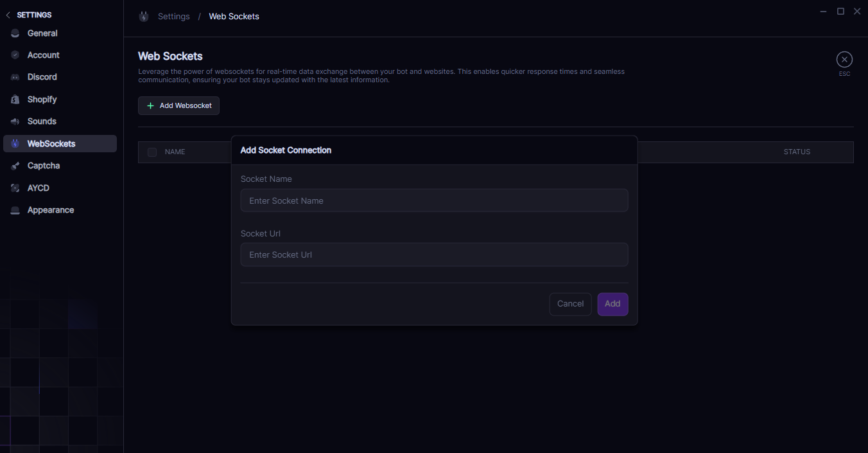Click the AYCD icon in sidebar
This screenshot has height=453, width=868.
click(15, 188)
